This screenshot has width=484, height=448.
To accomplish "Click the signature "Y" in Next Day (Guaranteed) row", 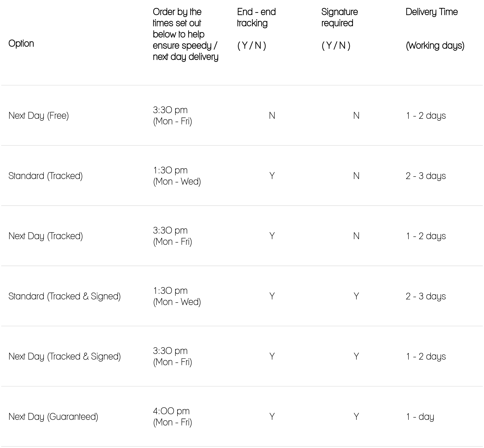I will [x=356, y=416].
